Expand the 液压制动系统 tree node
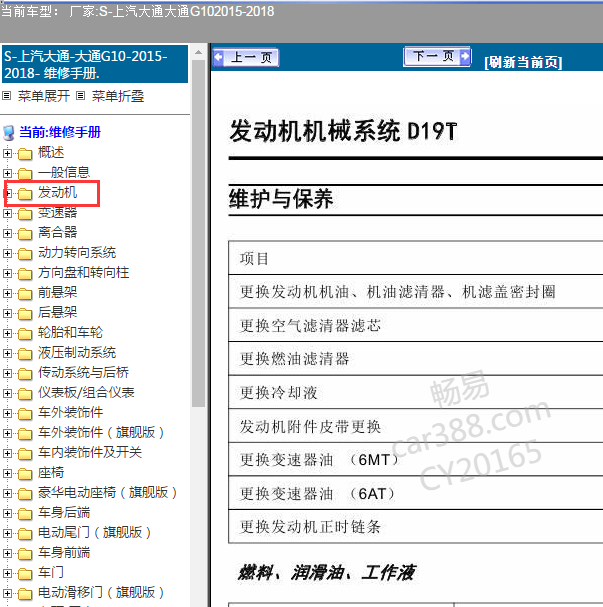This screenshot has width=603, height=607. 7,354
